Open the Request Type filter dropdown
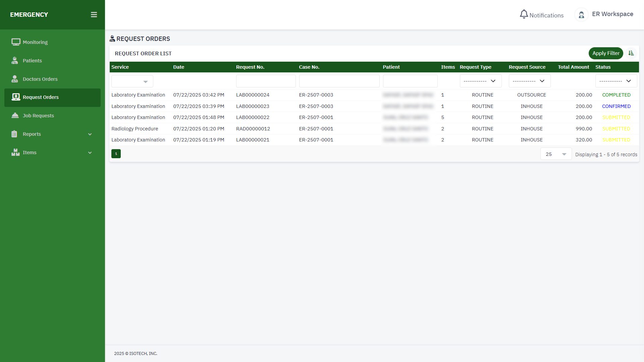Viewport: 644px width, 362px height. pos(480,81)
